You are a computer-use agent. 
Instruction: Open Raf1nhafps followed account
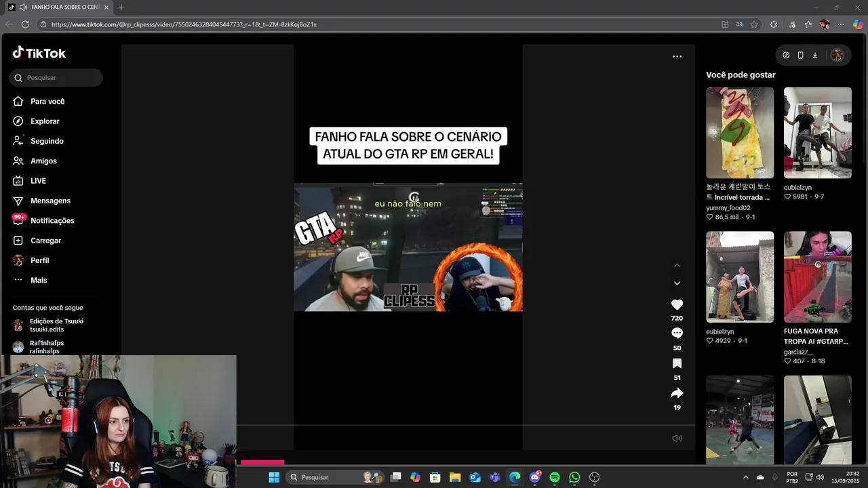[x=39, y=347]
